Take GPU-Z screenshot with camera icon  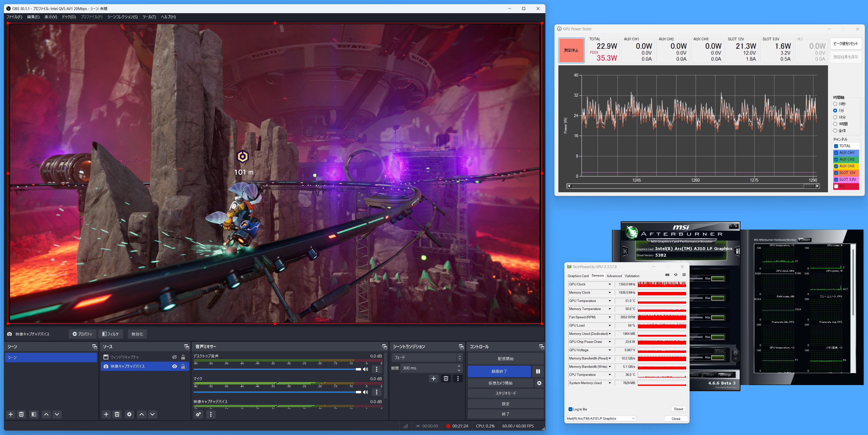(x=667, y=275)
